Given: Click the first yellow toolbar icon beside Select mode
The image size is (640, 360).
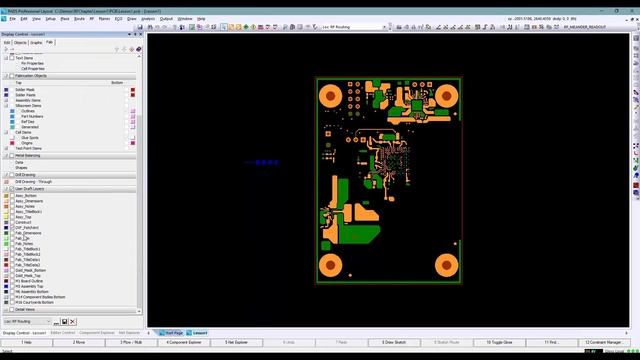Looking at the screenshot, I should 231,27.
